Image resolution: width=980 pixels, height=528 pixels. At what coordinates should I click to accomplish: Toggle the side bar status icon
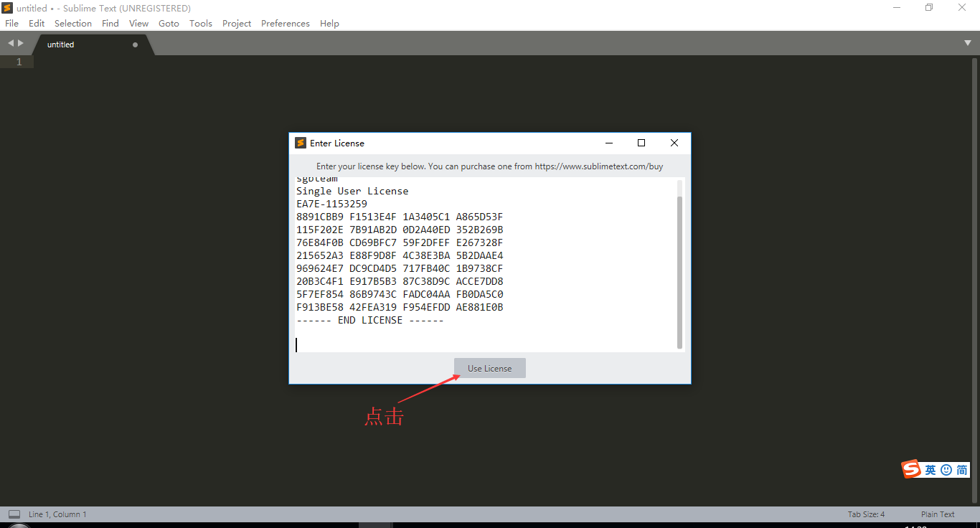(14, 514)
